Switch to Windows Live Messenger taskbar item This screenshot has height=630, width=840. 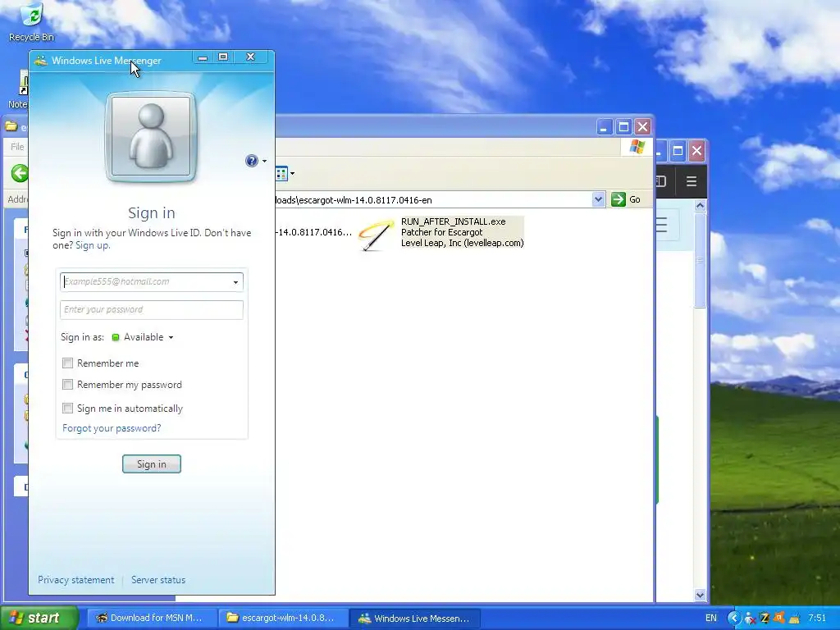pyautogui.click(x=415, y=618)
